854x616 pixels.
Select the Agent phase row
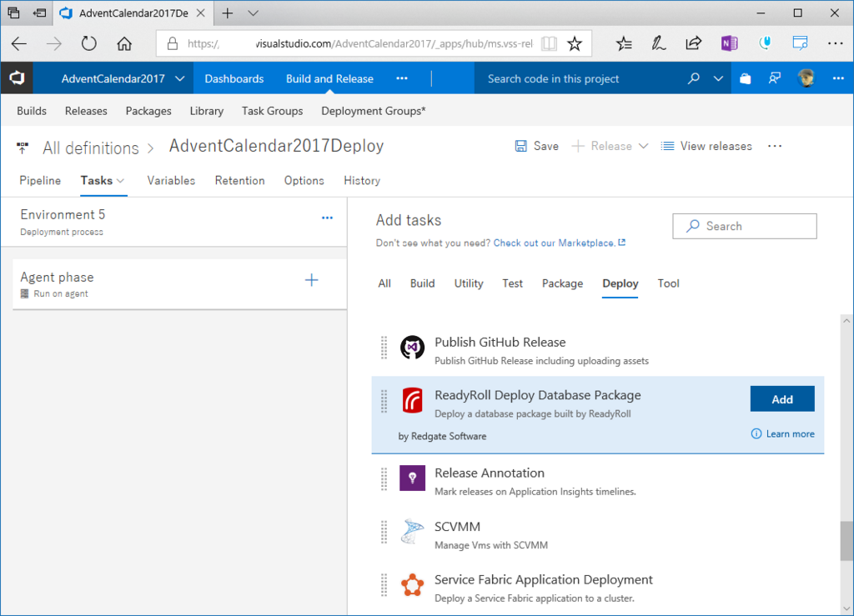pyautogui.click(x=180, y=284)
